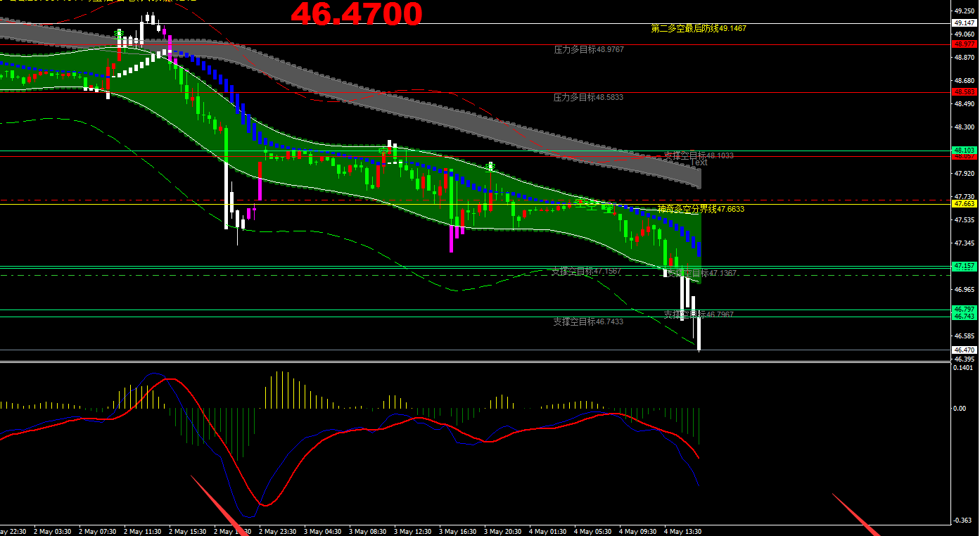Click the yellow 47.663 price tag on axis

point(964,204)
